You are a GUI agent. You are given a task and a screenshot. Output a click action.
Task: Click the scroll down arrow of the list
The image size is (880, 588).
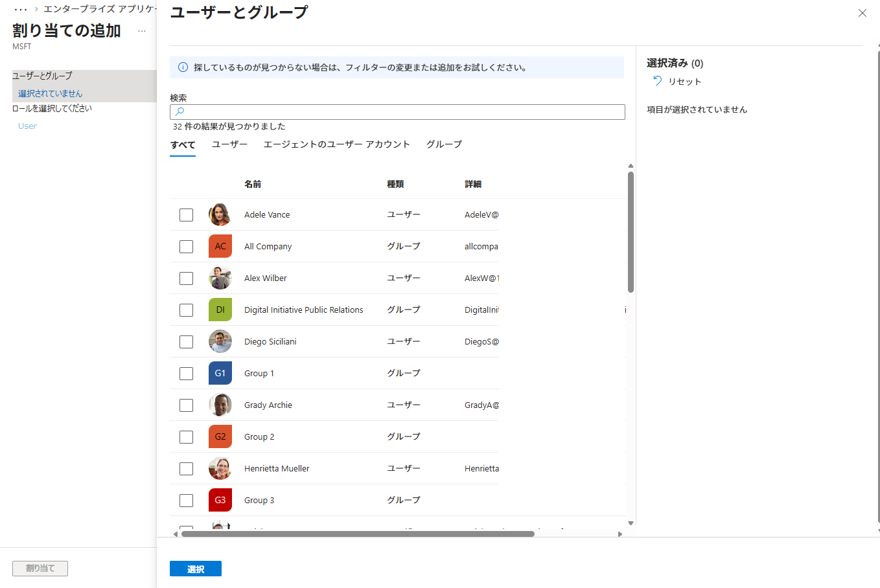[x=631, y=523]
